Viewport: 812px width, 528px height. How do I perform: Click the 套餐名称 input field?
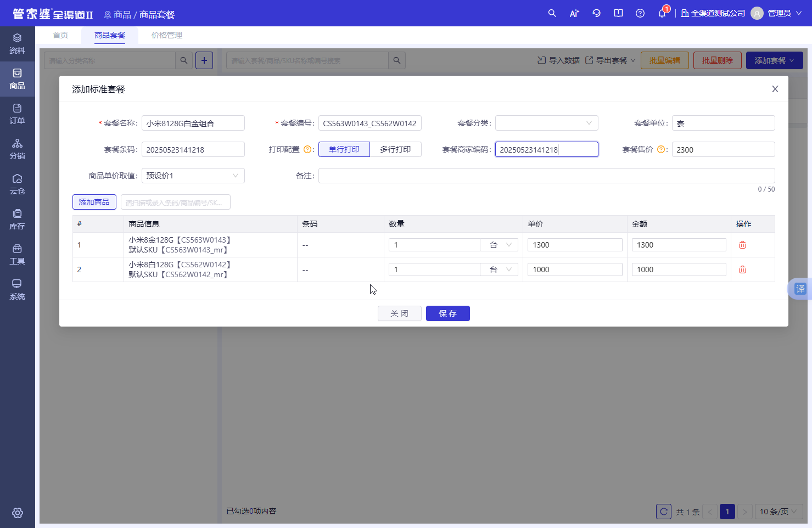tap(193, 123)
